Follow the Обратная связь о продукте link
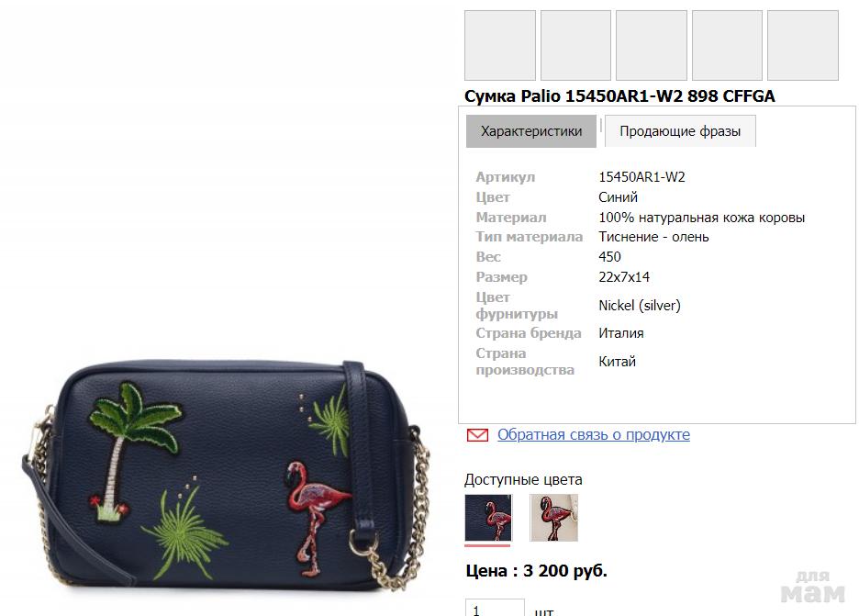Image resolution: width=859 pixels, height=616 pixels. (593, 434)
